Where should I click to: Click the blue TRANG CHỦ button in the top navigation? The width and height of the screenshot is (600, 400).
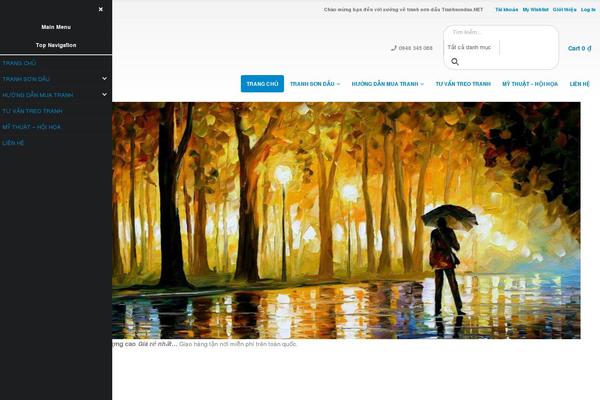tap(262, 84)
